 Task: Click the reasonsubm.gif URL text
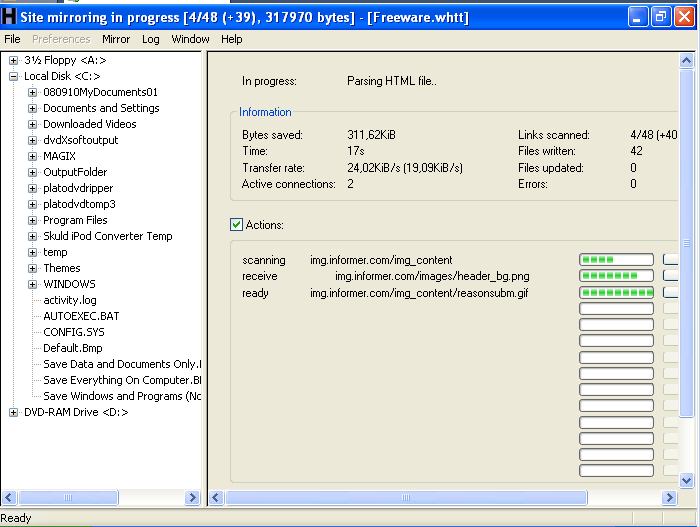[x=419, y=293]
